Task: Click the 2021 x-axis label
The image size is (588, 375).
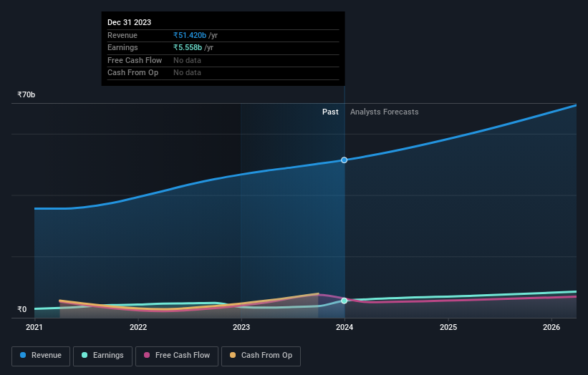Action: [34, 328]
